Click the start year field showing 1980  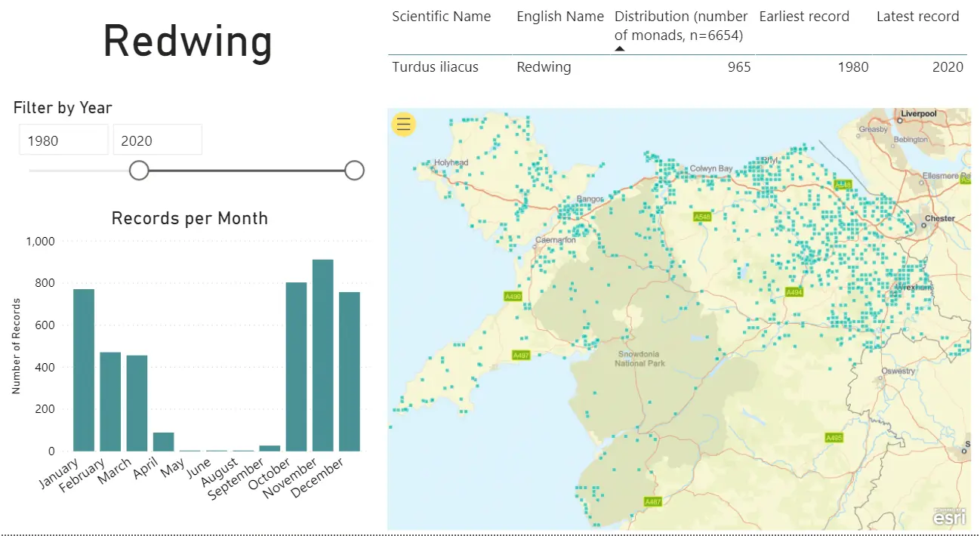click(x=63, y=140)
